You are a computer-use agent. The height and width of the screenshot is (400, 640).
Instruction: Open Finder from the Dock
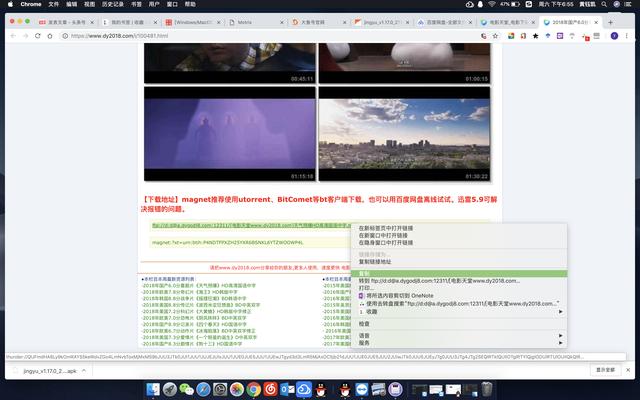point(153,389)
